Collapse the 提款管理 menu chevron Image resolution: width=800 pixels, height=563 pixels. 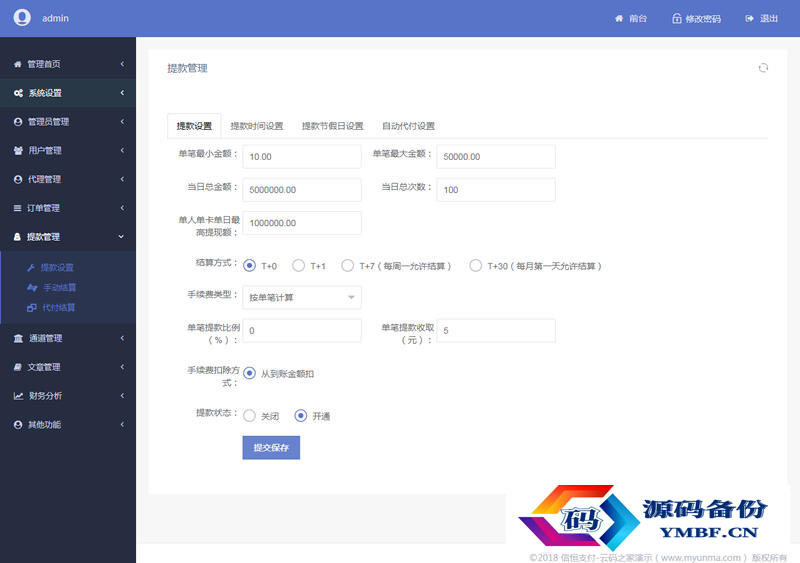(x=121, y=237)
